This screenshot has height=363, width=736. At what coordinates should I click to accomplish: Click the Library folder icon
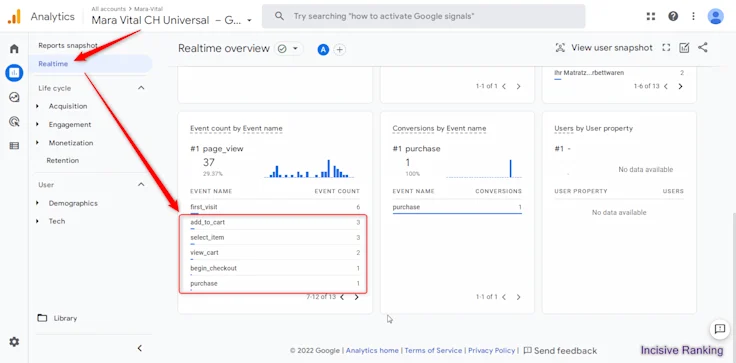[42, 318]
